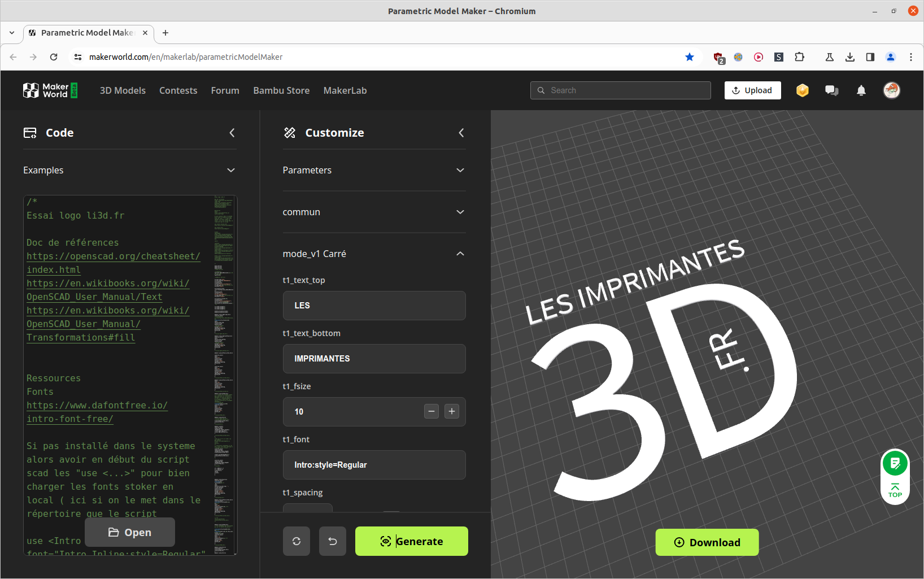Viewport: 924px width, 579px height.
Task: Open the browser downloads tray
Action: [x=850, y=57]
